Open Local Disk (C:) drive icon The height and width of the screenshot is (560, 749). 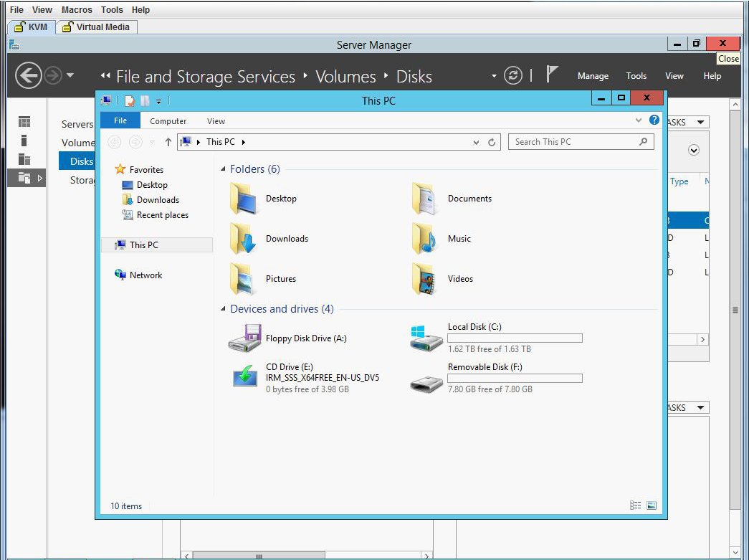(427, 338)
